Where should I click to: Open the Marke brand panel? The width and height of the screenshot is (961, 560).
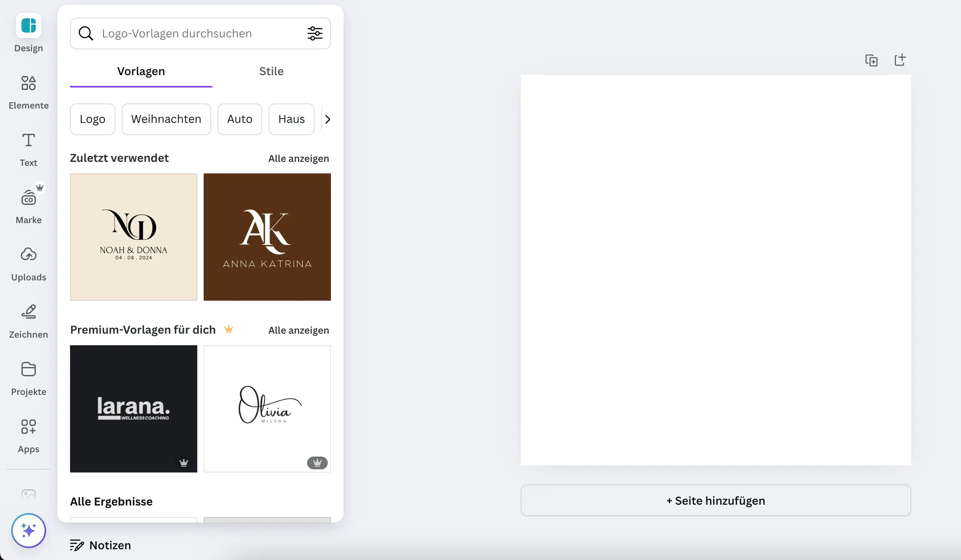point(29,207)
